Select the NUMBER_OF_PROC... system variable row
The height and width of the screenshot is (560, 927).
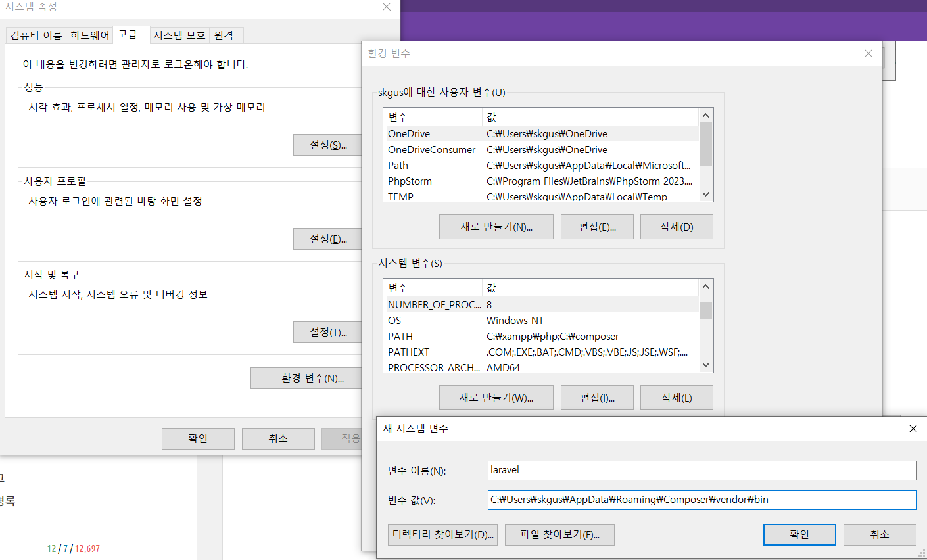click(x=540, y=304)
